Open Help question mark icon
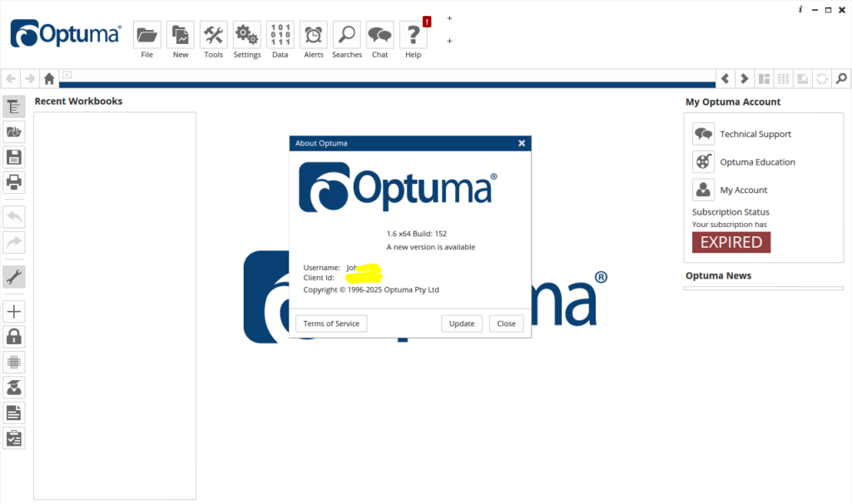Viewport: 852px width, 504px height. 413,35
